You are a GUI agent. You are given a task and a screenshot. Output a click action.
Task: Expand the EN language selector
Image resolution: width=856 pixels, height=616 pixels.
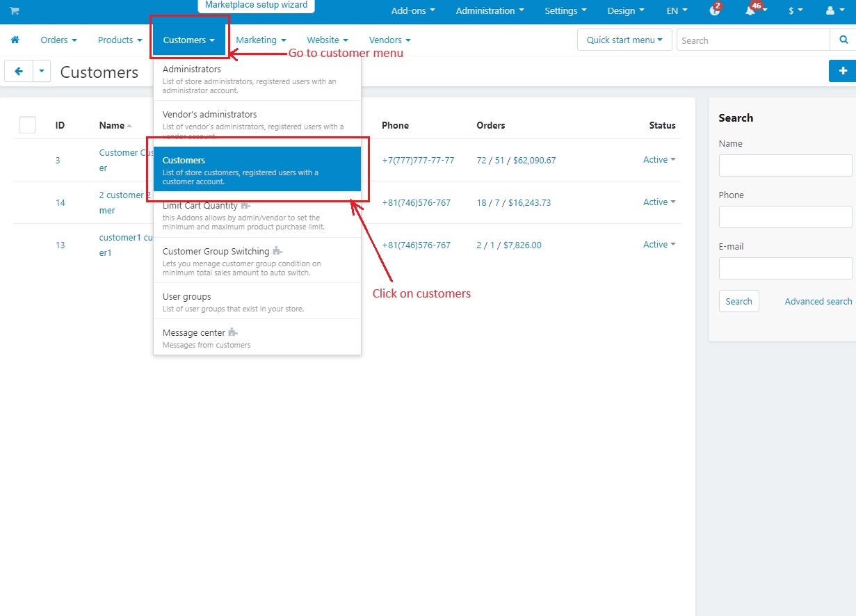click(677, 11)
